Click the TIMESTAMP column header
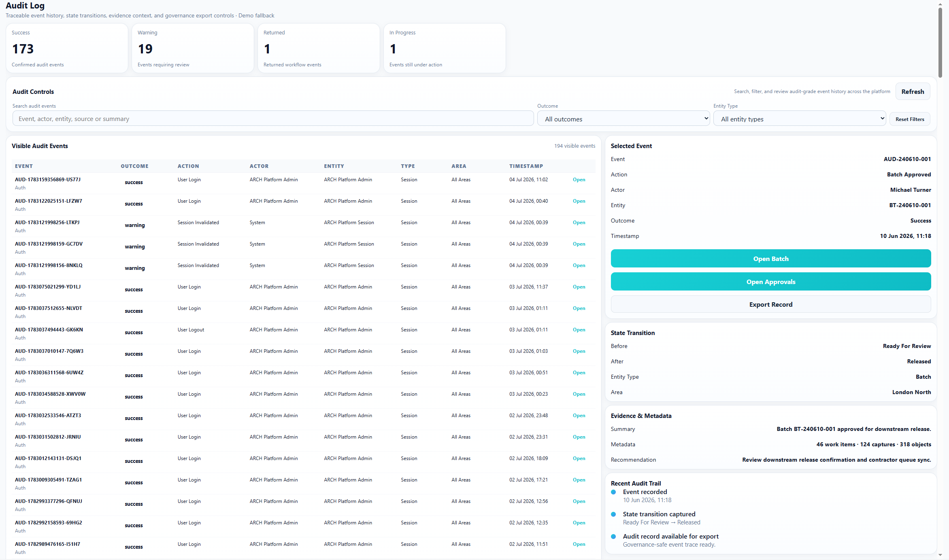 tap(526, 166)
